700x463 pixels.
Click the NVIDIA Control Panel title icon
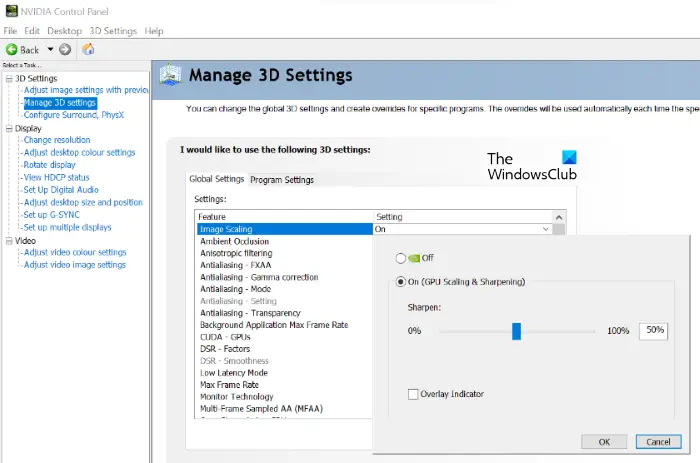tap(12, 11)
